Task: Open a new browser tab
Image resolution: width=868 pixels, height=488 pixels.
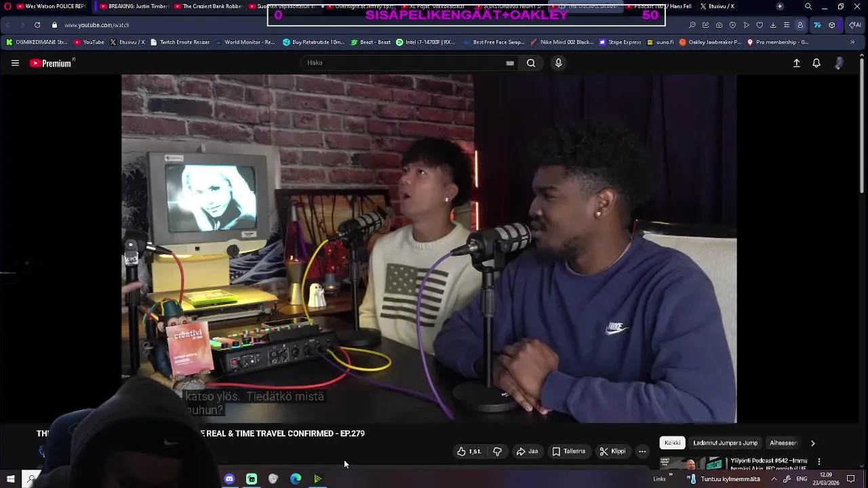Action: pyautogui.click(x=780, y=6)
